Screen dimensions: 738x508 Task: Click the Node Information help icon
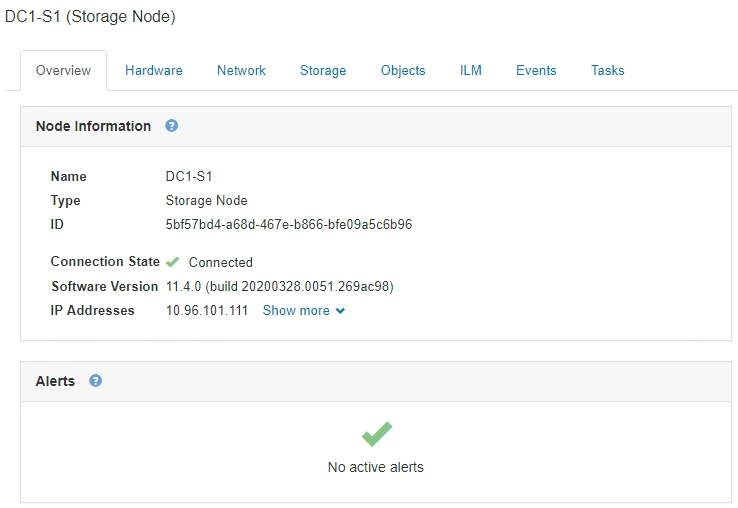click(x=172, y=126)
